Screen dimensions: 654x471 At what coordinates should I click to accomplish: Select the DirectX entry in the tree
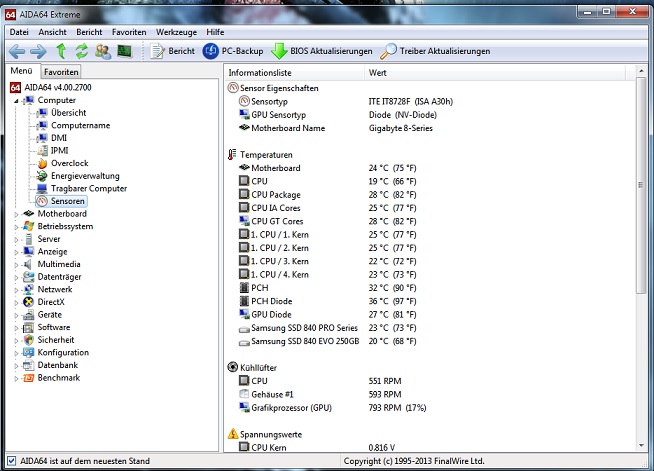coord(50,301)
